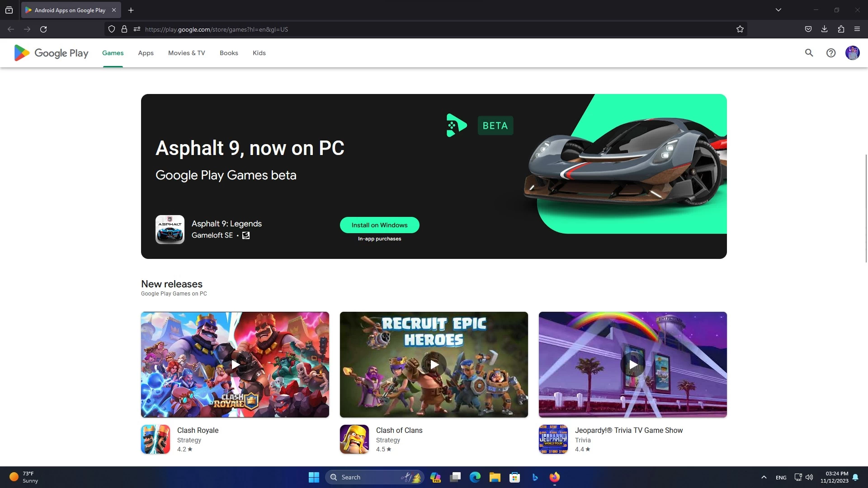868x488 pixels.
Task: Open the clock showing 03:24 PM
Action: click(835, 477)
